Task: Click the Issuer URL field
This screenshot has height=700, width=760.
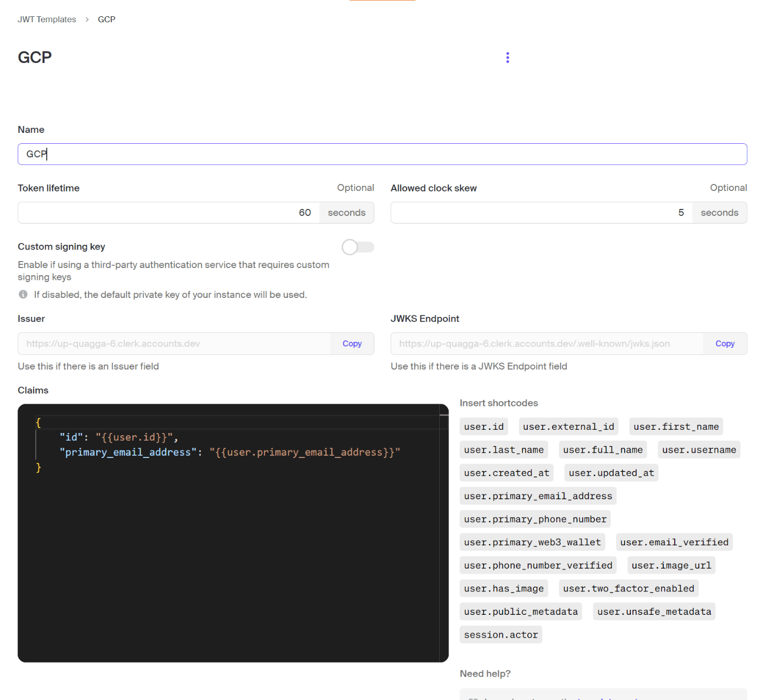Action: tap(174, 343)
